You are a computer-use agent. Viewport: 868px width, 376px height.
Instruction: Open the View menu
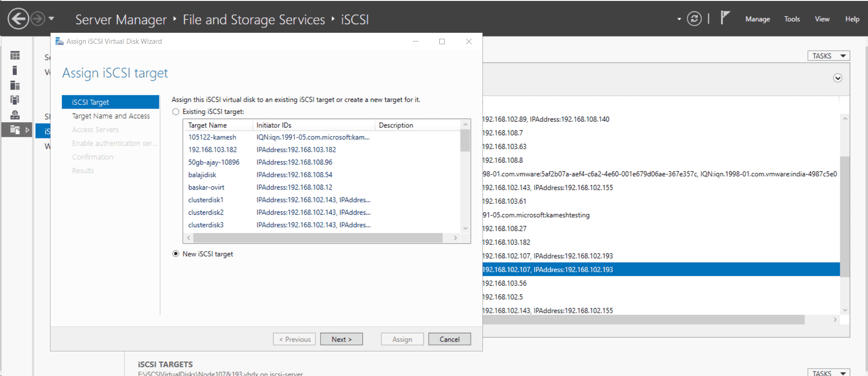coord(822,19)
